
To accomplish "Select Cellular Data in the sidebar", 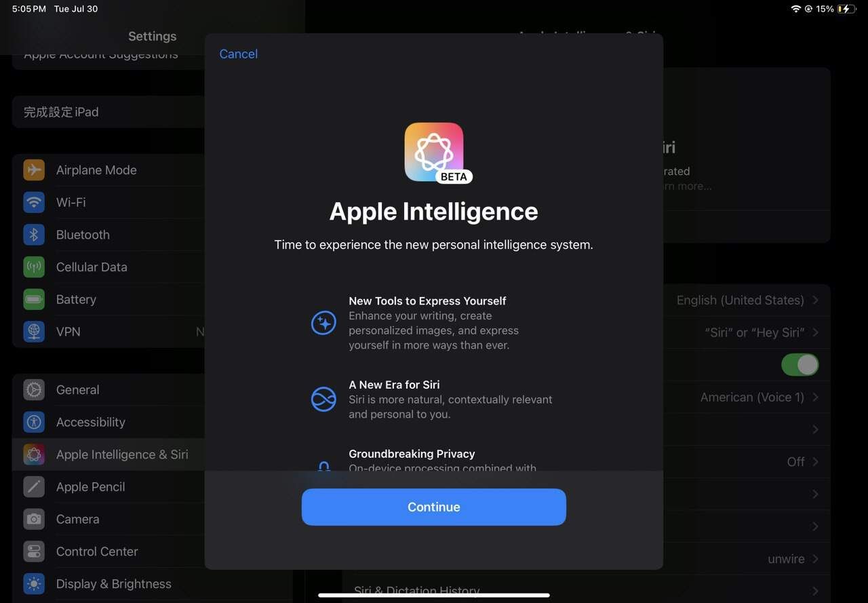I will pyautogui.click(x=108, y=267).
